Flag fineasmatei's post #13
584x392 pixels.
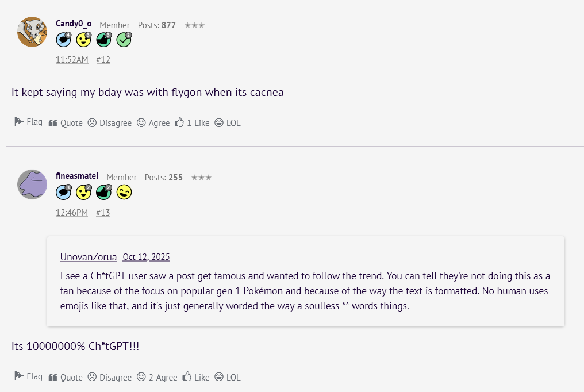coord(28,376)
